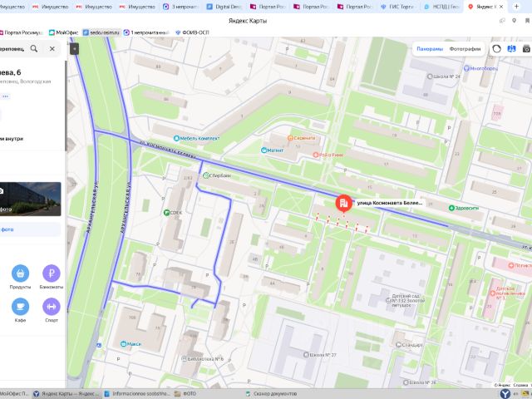
Task: Click the dark layers icon on map toolbar
Action: click(526, 49)
